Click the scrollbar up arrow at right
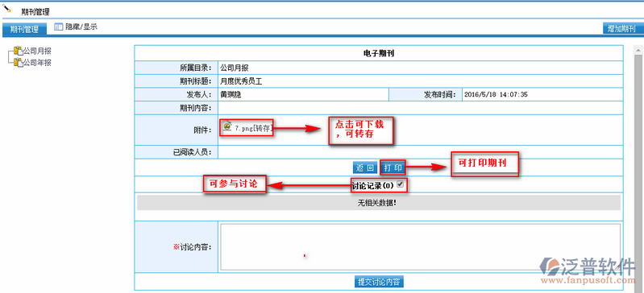644x293 pixels. click(x=638, y=49)
